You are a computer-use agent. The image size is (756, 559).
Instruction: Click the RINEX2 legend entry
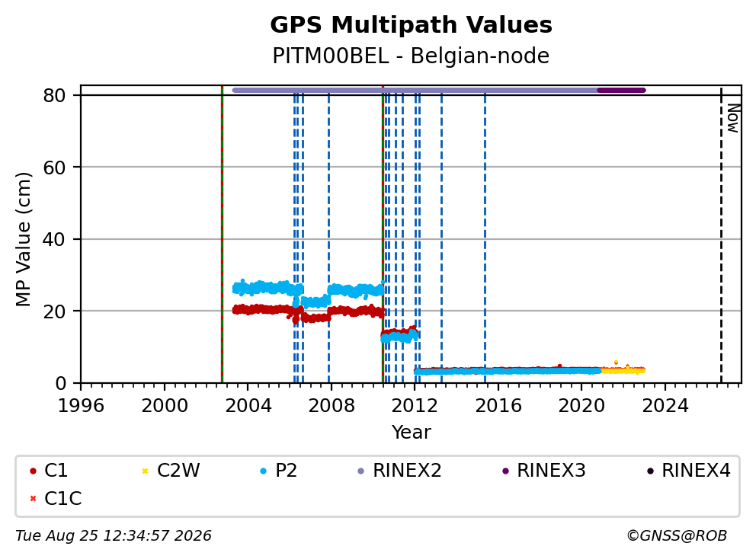click(x=399, y=471)
